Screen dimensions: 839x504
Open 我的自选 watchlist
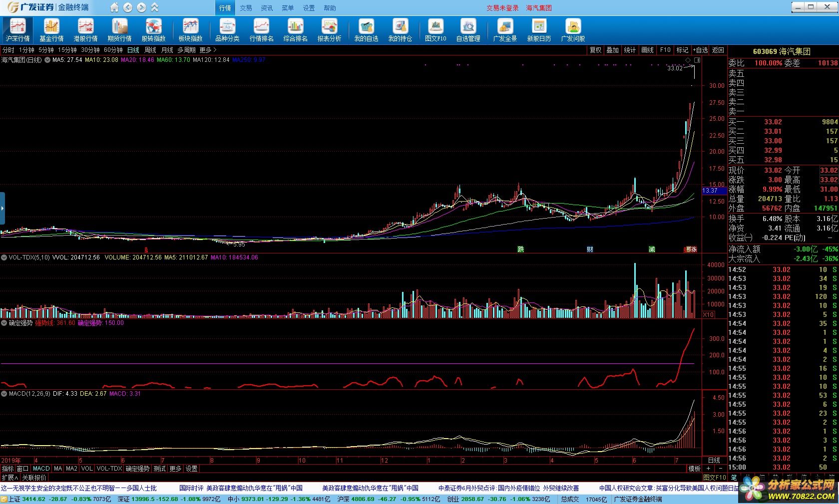[366, 30]
